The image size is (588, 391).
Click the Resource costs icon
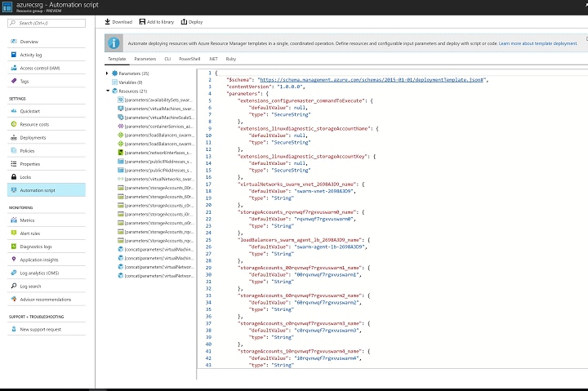tap(14, 124)
